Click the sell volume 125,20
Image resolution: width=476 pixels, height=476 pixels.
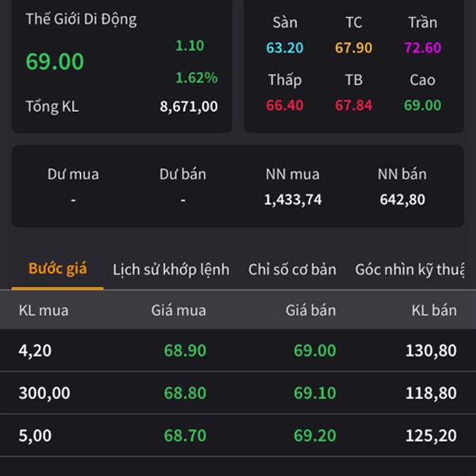431,436
